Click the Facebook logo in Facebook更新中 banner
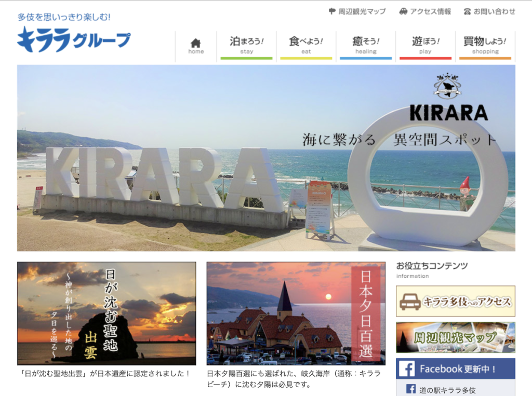This screenshot has width=532, height=396. pyautogui.click(x=407, y=369)
